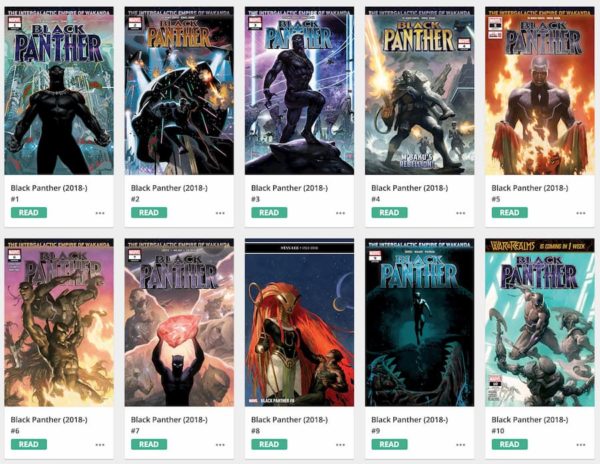Screen dimensions: 600x464
Task: Open more options for Black Panther #2
Action: tap(220, 213)
